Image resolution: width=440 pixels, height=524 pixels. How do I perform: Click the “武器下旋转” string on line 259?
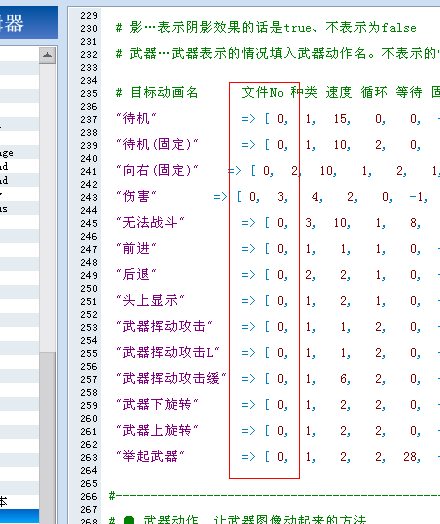[x=157, y=405]
